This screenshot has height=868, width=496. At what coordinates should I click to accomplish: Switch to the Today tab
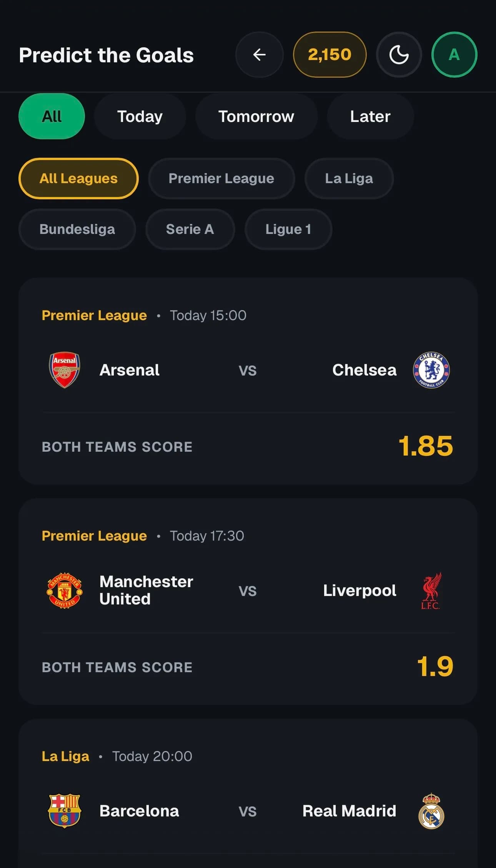[140, 116]
